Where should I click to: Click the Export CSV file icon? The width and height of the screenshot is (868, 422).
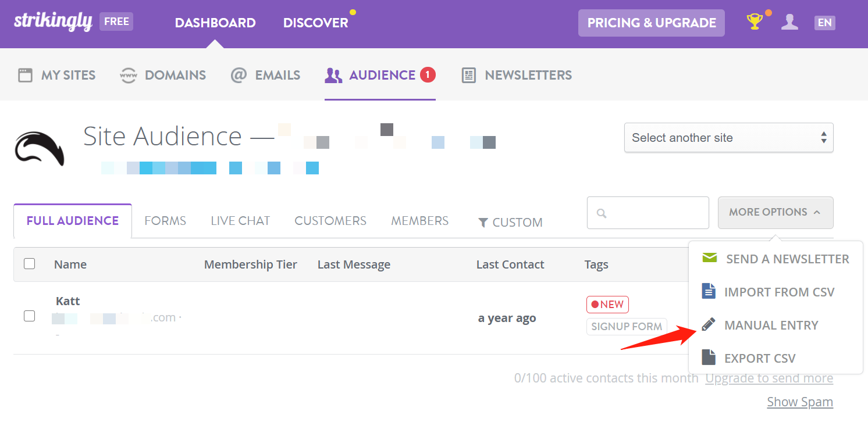pos(708,357)
